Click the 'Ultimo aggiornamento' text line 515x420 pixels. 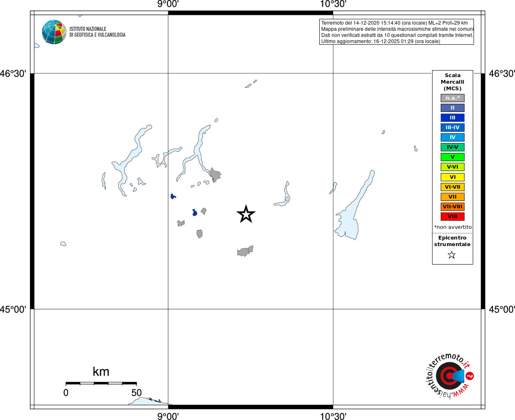[380, 41]
